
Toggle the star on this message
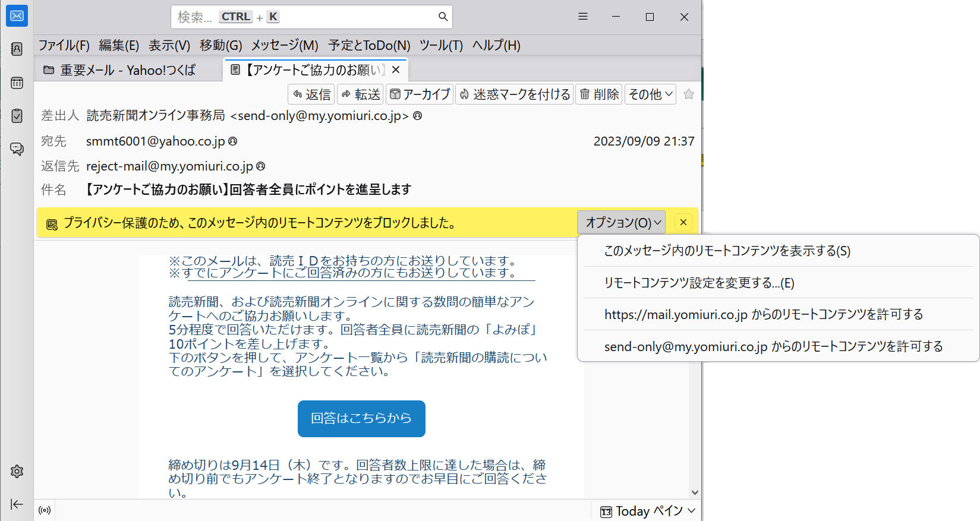pos(688,94)
